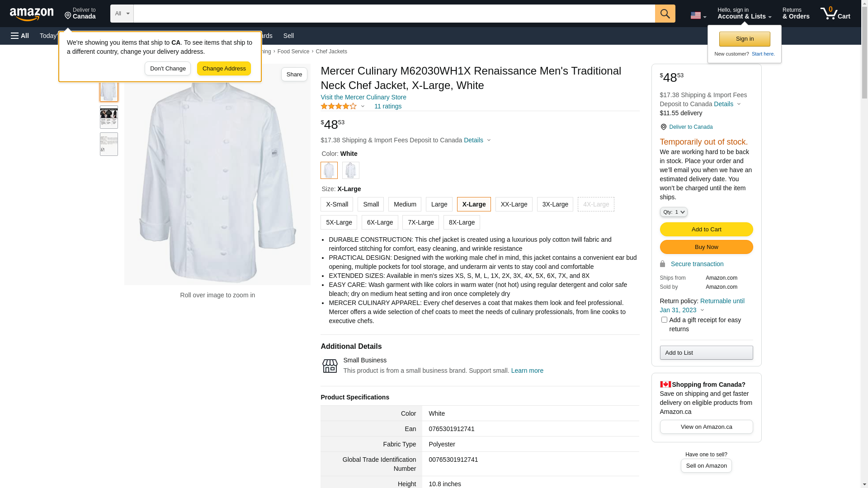Click the star rating icons
The height and width of the screenshot is (488, 868).
click(x=339, y=106)
